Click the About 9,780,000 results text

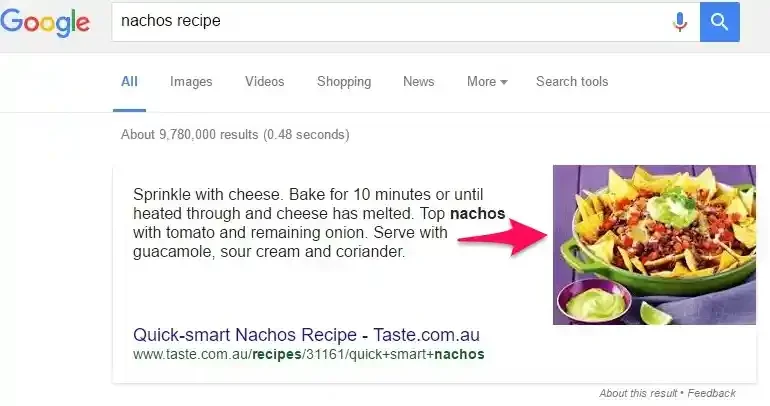(x=235, y=135)
